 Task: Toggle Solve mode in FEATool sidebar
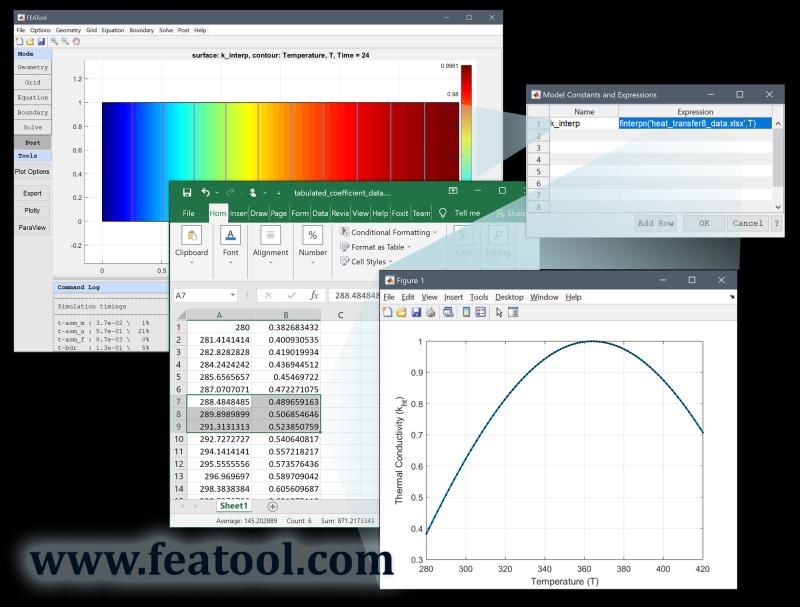33,128
